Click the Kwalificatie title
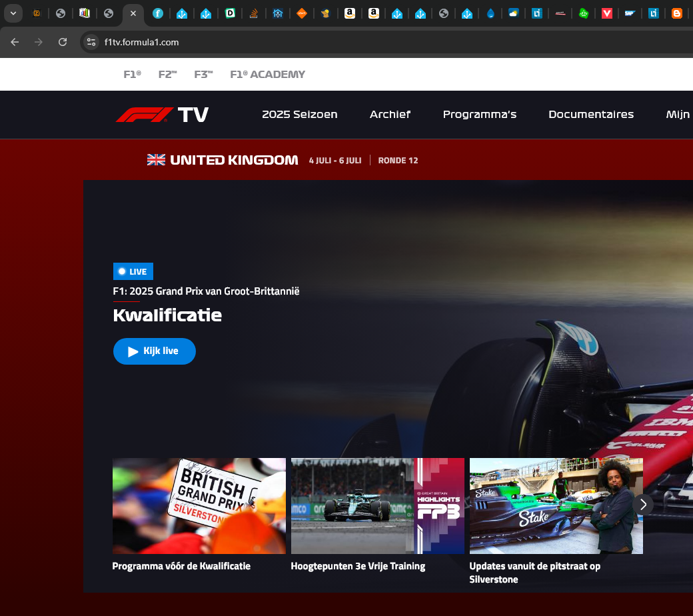 [x=167, y=315]
